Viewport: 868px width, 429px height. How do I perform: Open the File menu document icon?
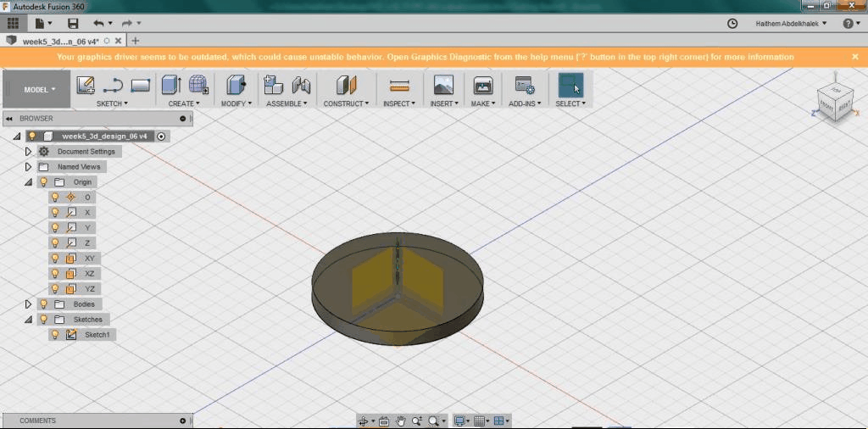coord(40,23)
